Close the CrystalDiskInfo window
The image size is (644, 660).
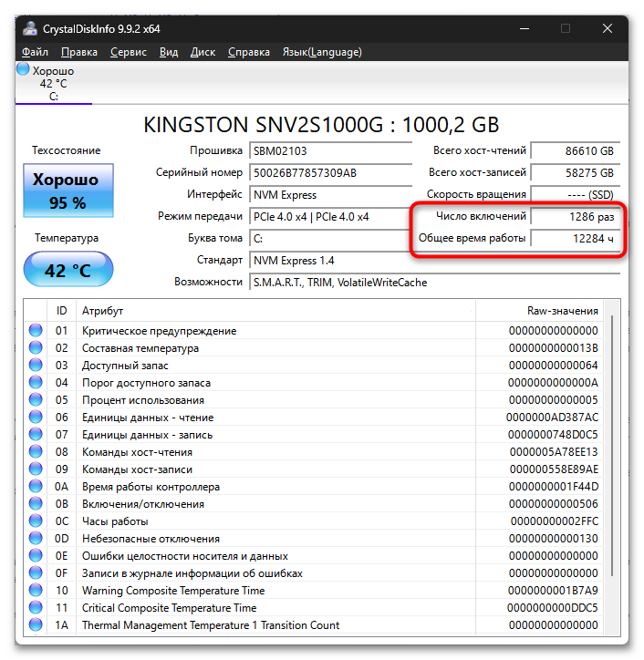coord(608,28)
